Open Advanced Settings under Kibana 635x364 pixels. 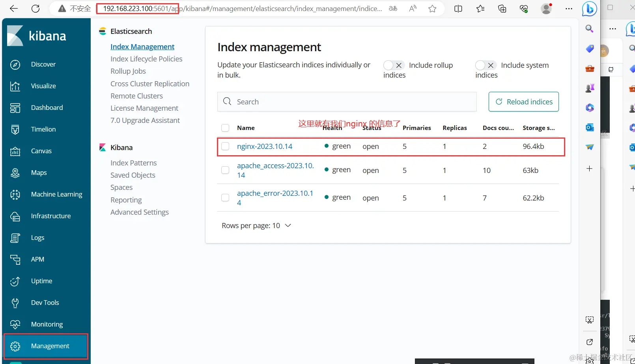[x=140, y=212]
